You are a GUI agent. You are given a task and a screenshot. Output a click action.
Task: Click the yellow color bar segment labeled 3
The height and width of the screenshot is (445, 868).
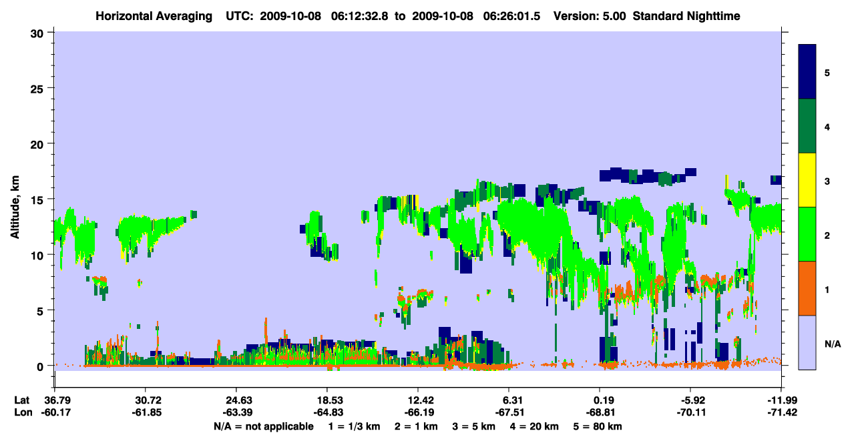pyautogui.click(x=807, y=180)
